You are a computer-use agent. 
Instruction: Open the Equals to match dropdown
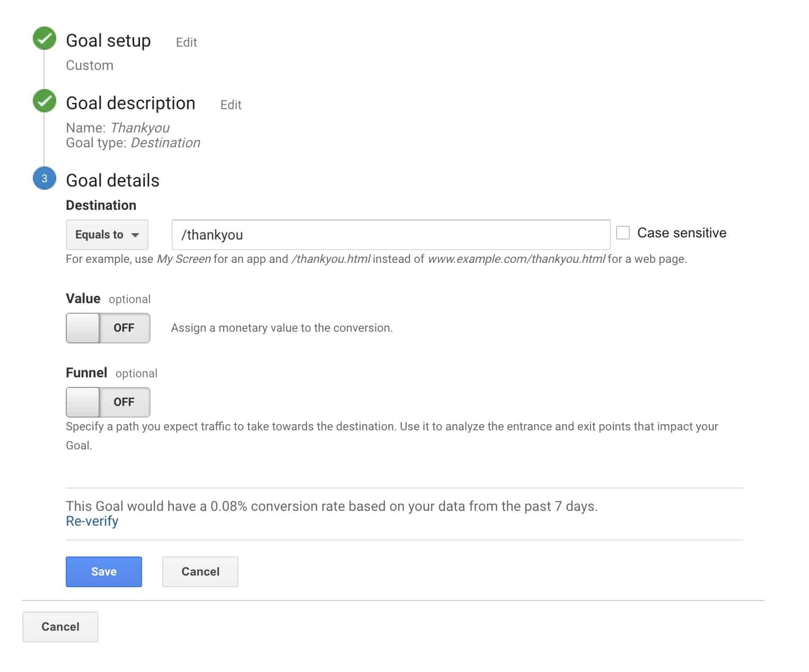click(x=107, y=234)
